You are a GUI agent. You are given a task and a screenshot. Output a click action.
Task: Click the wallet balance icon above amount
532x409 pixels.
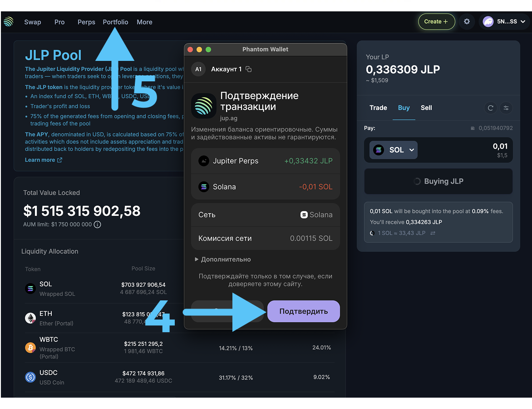tap(473, 129)
